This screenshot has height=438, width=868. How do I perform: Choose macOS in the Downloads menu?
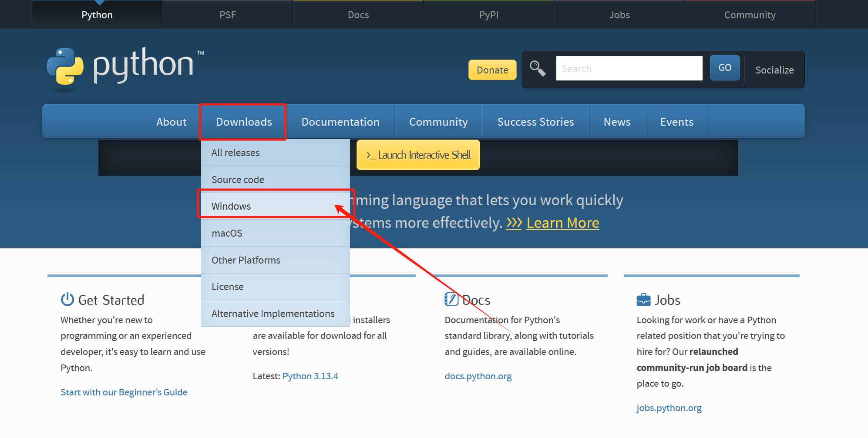(x=227, y=233)
